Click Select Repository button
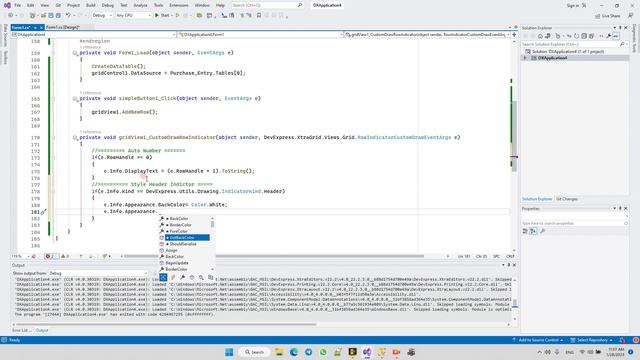This screenshot has height=360, width=640. coord(591,340)
